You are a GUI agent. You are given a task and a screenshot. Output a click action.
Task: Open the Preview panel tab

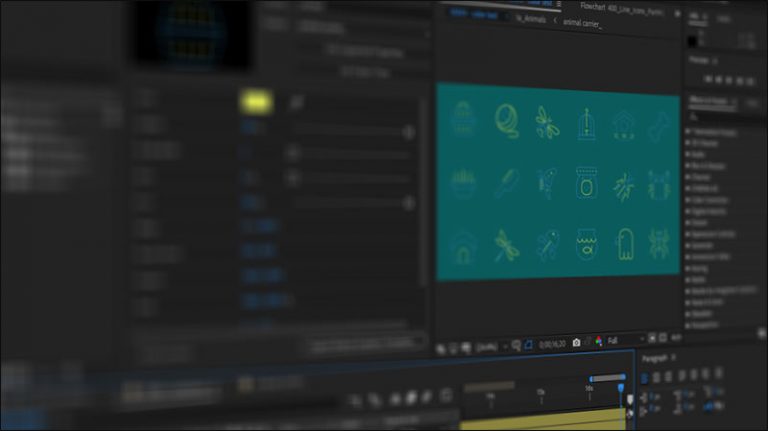(699, 60)
